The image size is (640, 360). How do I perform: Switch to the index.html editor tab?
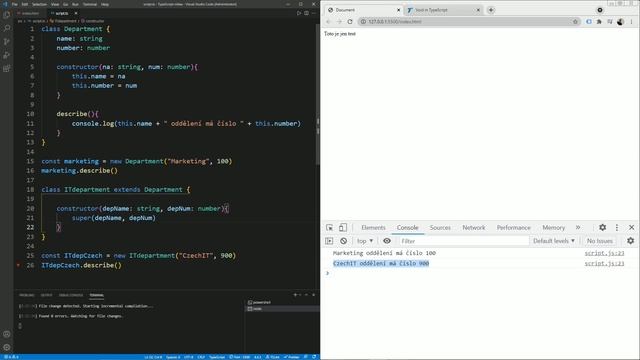point(29,13)
